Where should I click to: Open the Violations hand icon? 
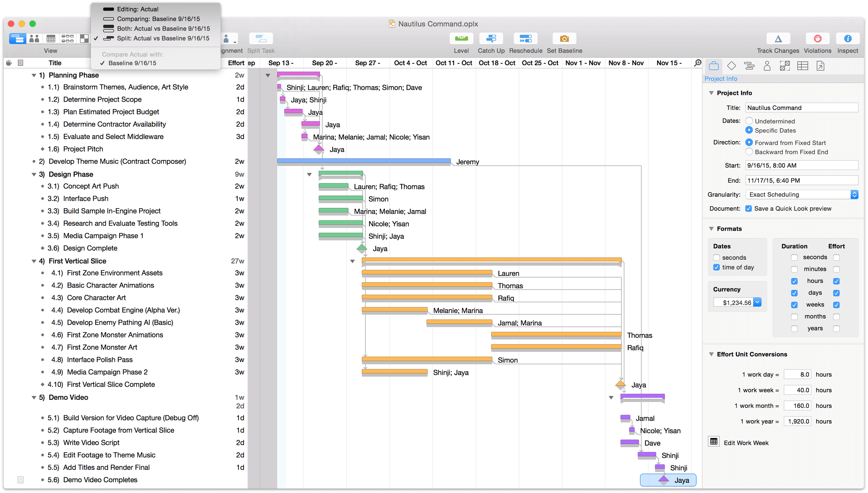click(817, 39)
